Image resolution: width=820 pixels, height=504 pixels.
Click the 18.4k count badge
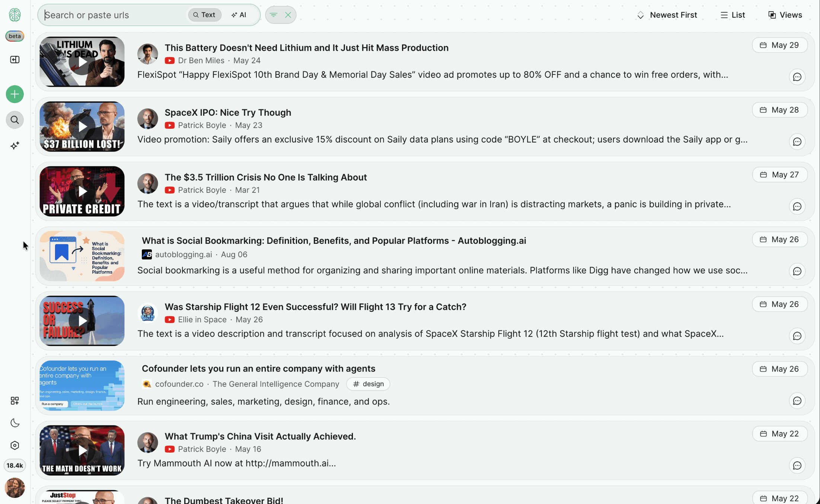coord(15,465)
